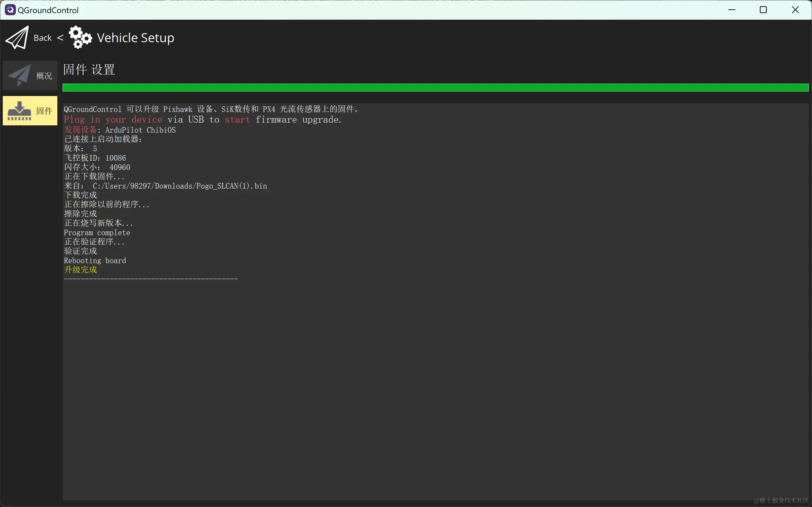Click the 'Plug in your device' message
The width and height of the screenshot is (812, 507).
point(202,120)
